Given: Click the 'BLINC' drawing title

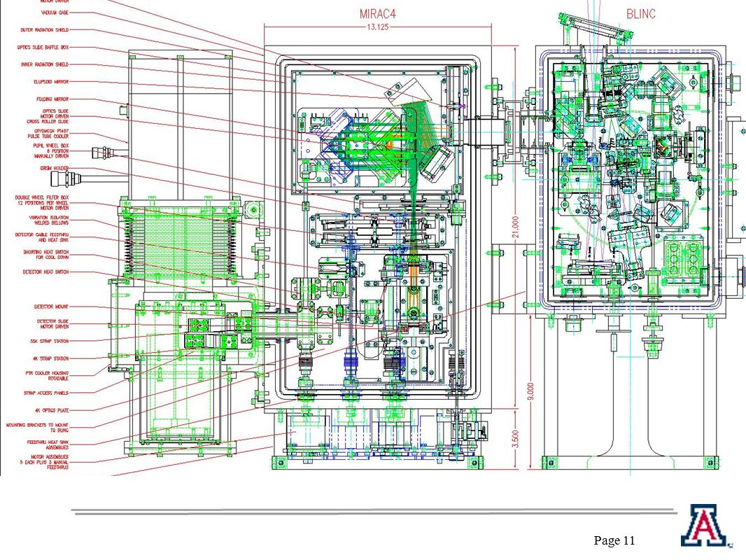Looking at the screenshot, I should pos(641,14).
